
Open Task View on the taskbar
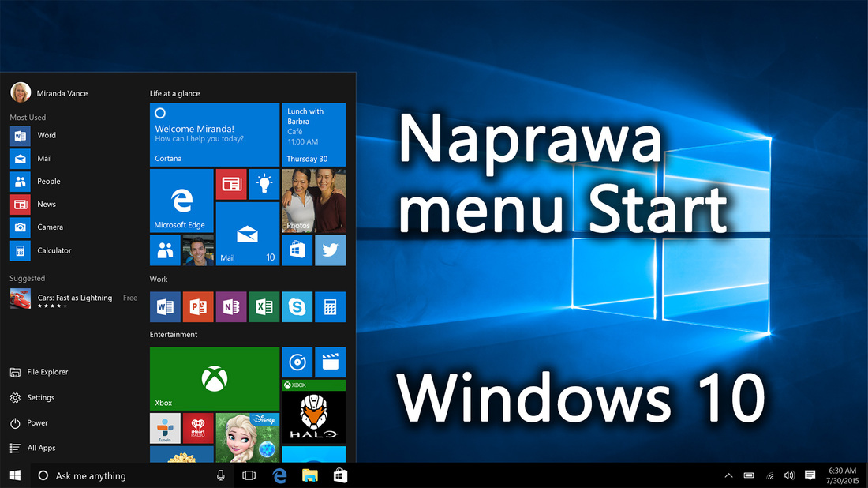[x=249, y=475]
